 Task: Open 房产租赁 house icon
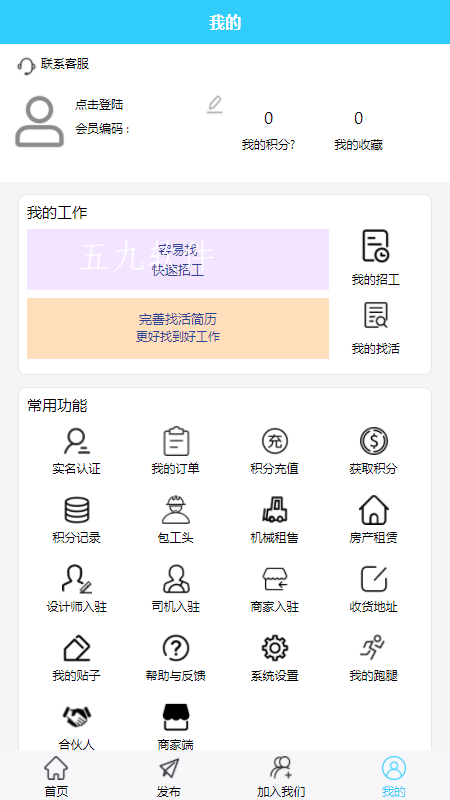tap(373, 510)
